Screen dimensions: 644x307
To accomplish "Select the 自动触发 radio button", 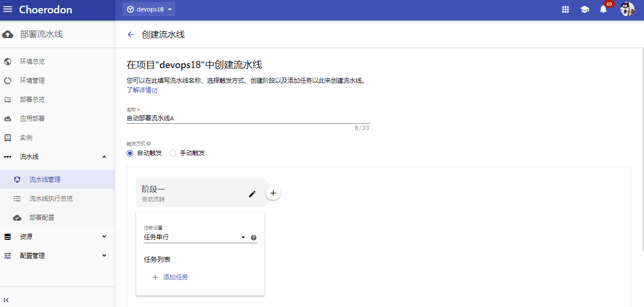I will [130, 153].
